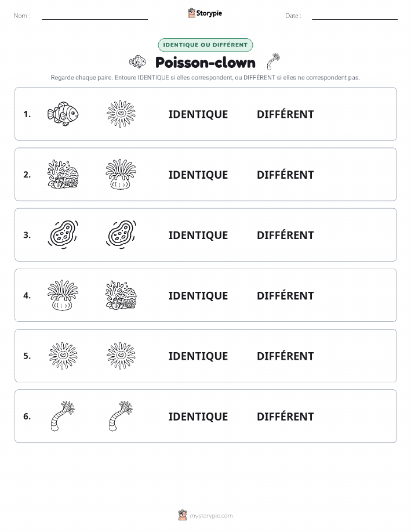The height and width of the screenshot is (532, 411).
Task: Select IDENTIQUE for row 6
Action: pyautogui.click(x=198, y=417)
